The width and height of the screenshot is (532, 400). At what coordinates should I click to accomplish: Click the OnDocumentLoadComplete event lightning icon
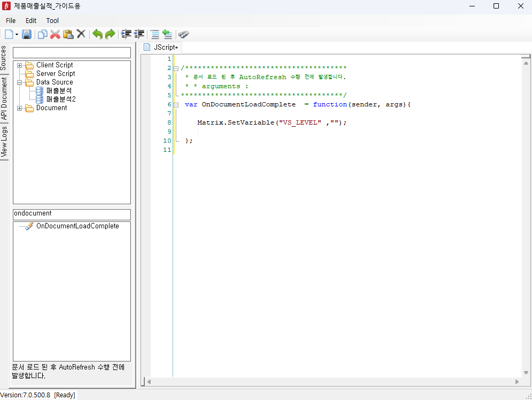coord(29,226)
